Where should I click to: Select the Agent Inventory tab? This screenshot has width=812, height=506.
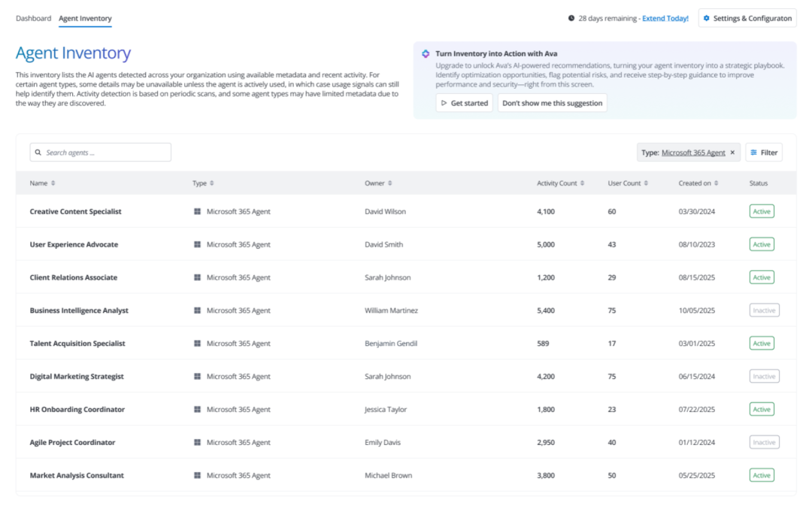tap(85, 18)
